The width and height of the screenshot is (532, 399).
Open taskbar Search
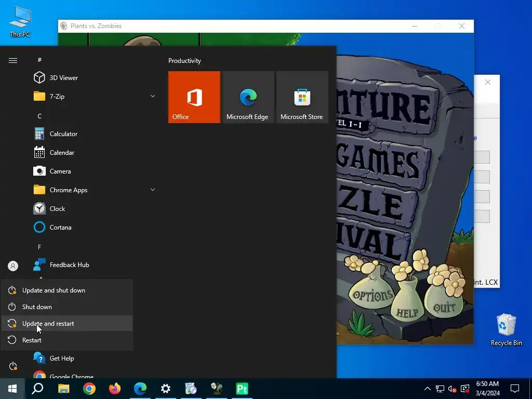pos(37,389)
